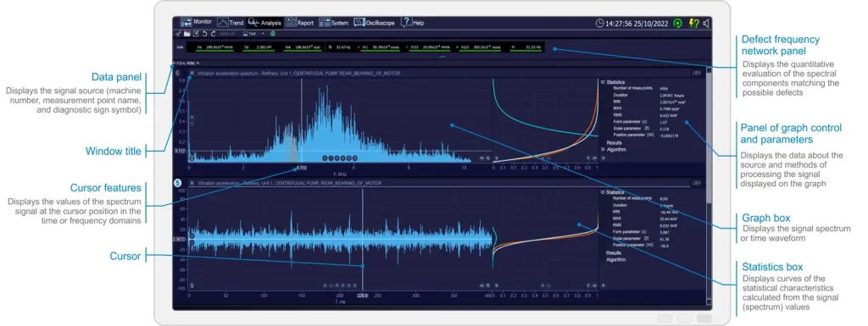The height and width of the screenshot is (326, 868).
Task: Click the horizontal fit icon on waveform graph
Action: click(x=481, y=285)
